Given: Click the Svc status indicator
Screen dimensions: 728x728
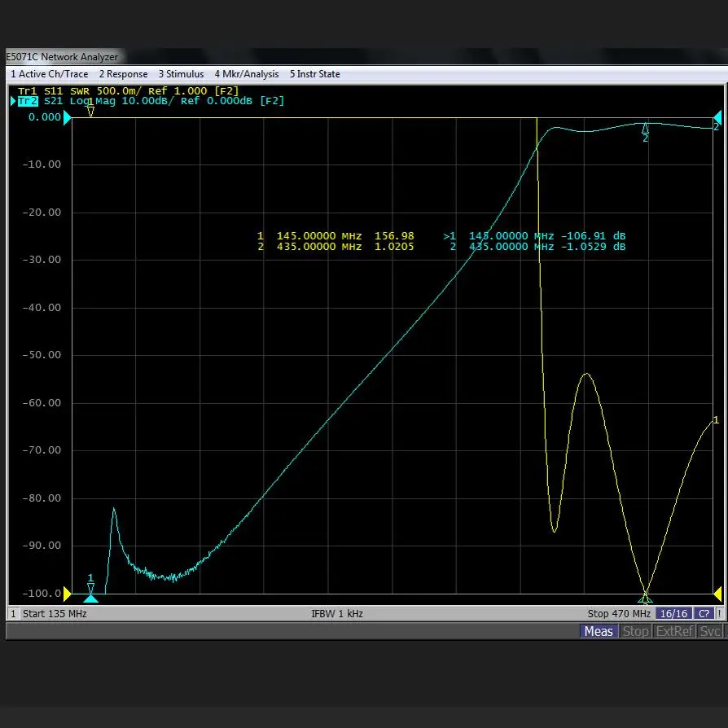Looking at the screenshot, I should pyautogui.click(x=710, y=631).
